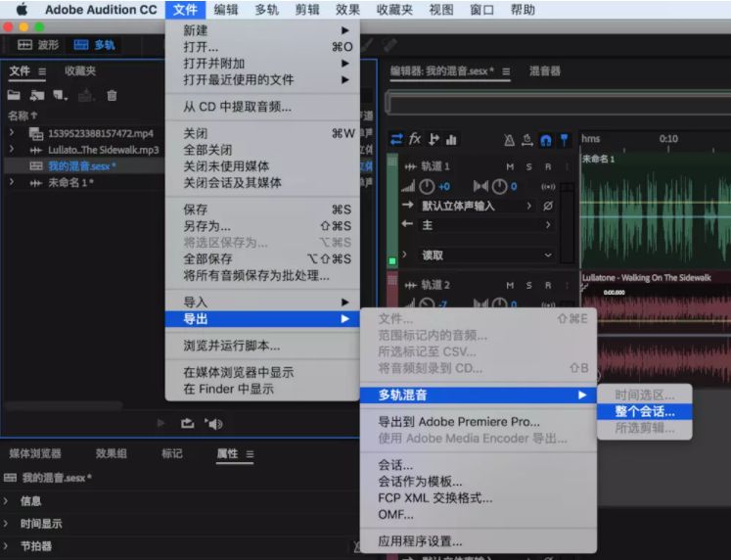
Task: Switch to 波形 waveform editor view
Action: 38,45
